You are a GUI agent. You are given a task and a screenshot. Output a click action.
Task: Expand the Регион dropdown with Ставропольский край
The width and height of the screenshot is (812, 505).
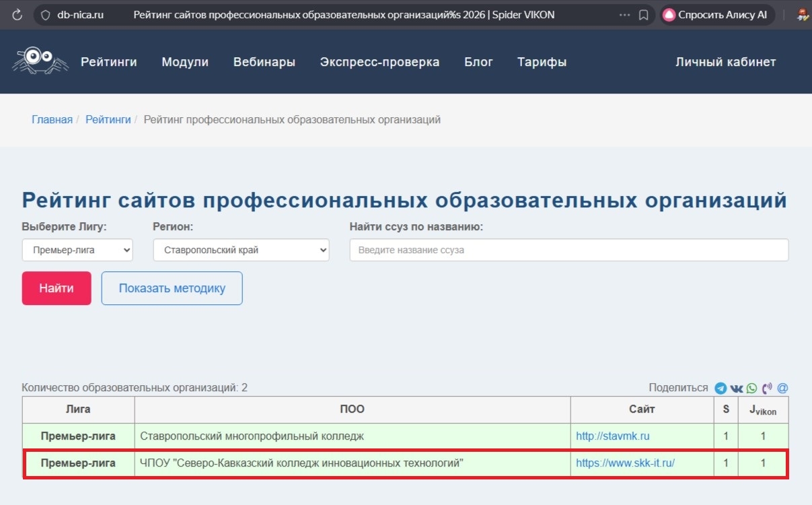[x=241, y=250]
